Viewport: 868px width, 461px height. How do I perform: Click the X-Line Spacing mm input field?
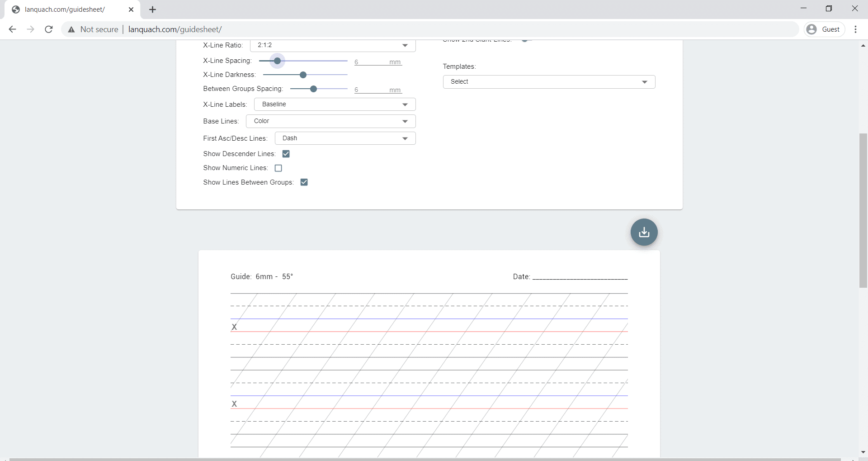pyautogui.click(x=371, y=62)
